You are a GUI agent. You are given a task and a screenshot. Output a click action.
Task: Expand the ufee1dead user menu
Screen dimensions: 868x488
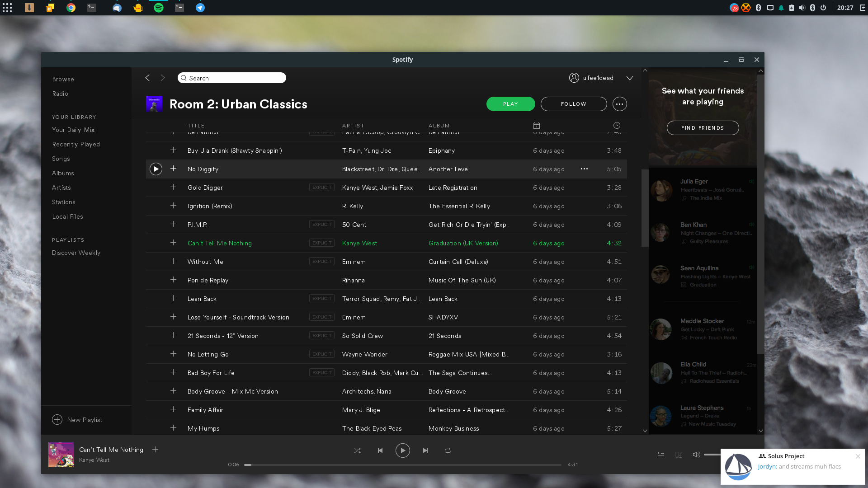pyautogui.click(x=629, y=78)
